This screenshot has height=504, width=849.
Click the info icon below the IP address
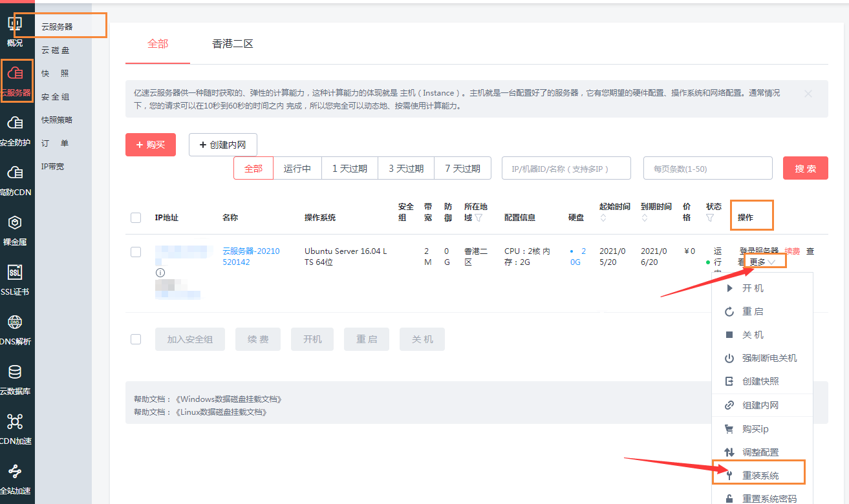(x=160, y=273)
